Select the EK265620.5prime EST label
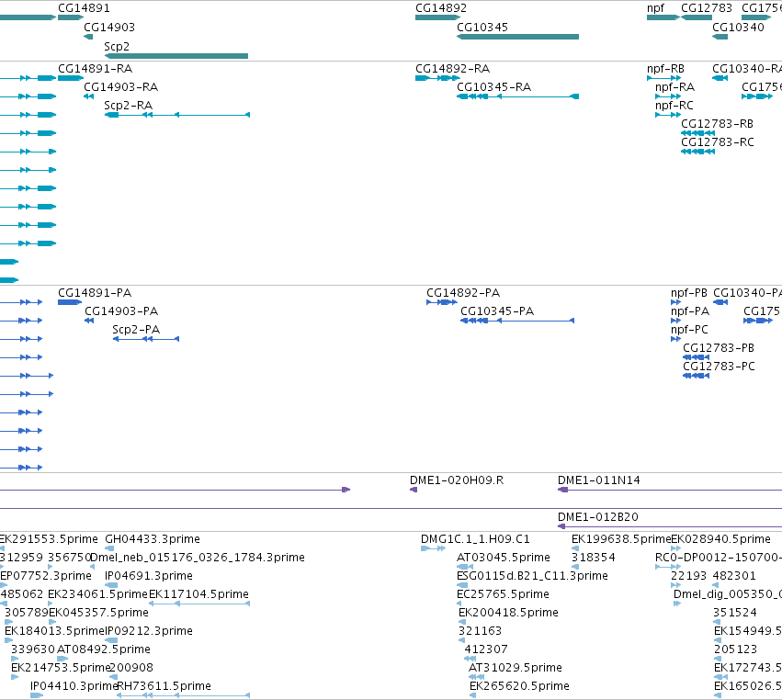 pyautogui.click(x=519, y=686)
